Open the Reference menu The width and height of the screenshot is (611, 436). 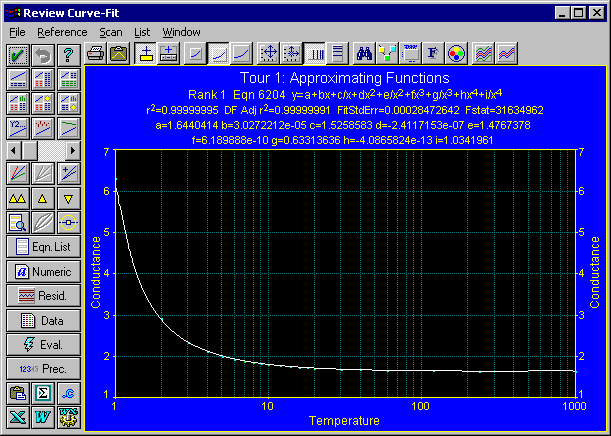62,32
